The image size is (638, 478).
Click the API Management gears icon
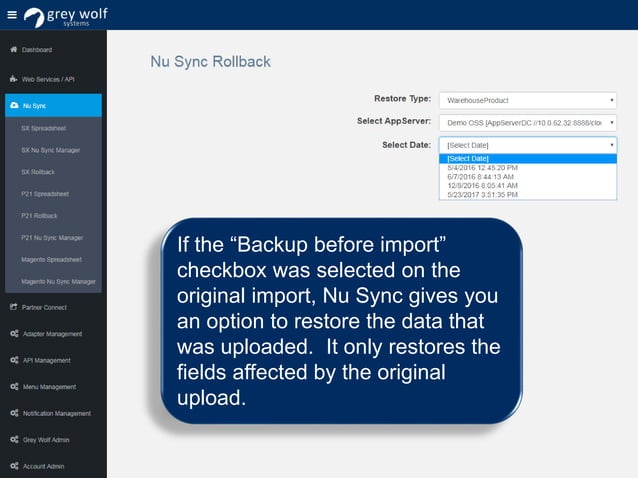[x=14, y=360]
